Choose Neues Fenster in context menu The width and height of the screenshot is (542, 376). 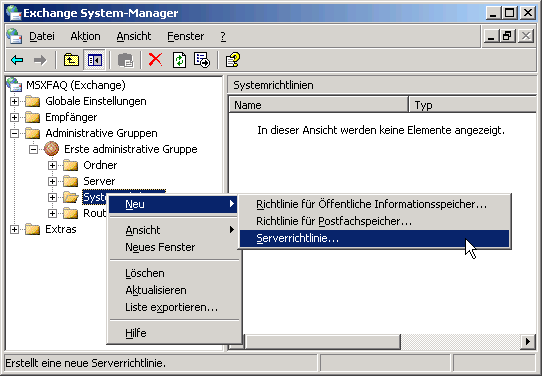click(x=174, y=247)
